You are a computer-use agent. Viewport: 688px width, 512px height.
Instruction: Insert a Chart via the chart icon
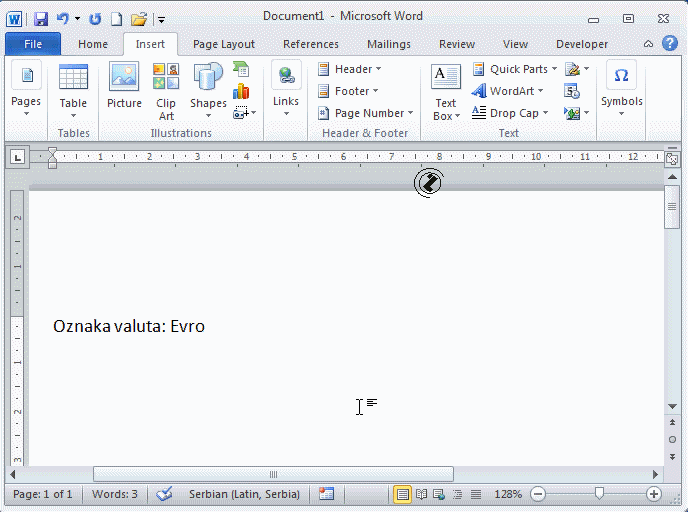click(241, 92)
